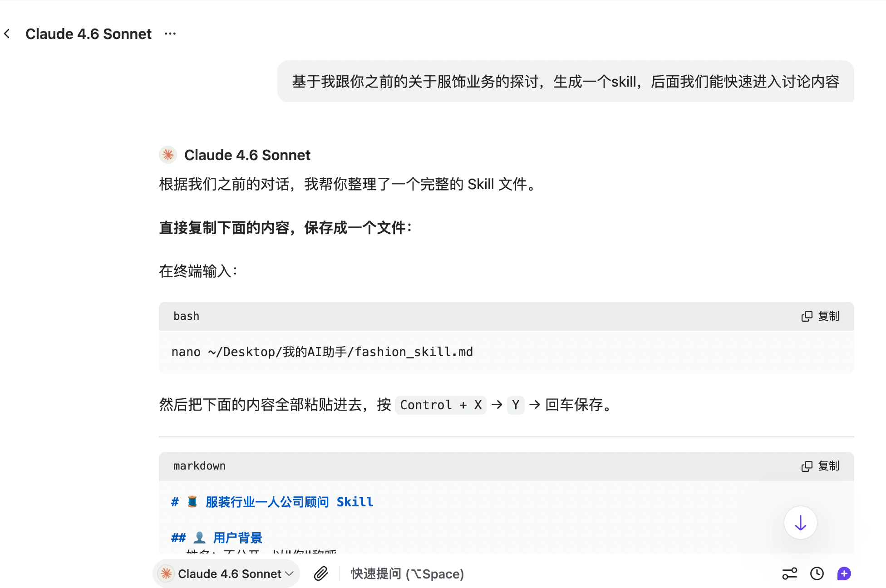
Task: Click the Y inline code key
Action: [516, 405]
